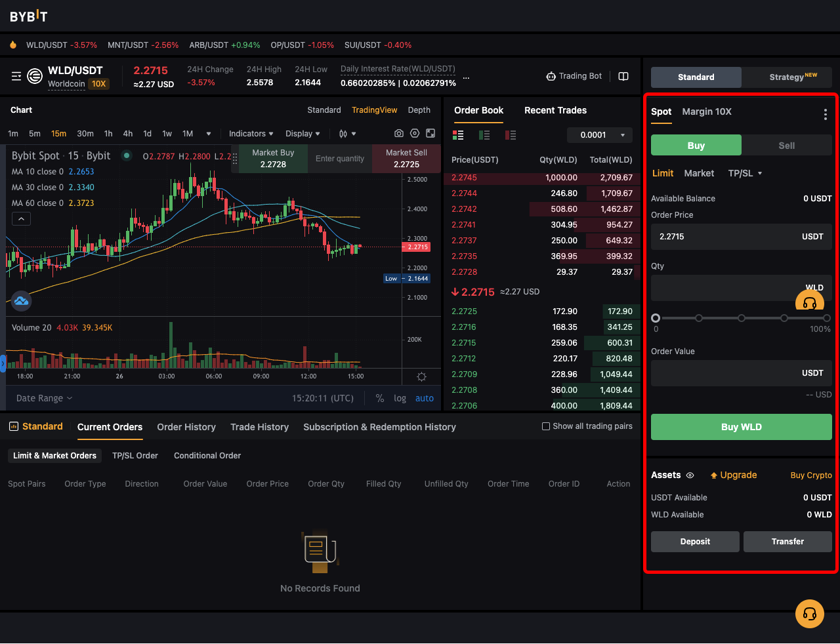Set quantity slider to 100% point
Screen dimensions: 840x644
coord(826,318)
